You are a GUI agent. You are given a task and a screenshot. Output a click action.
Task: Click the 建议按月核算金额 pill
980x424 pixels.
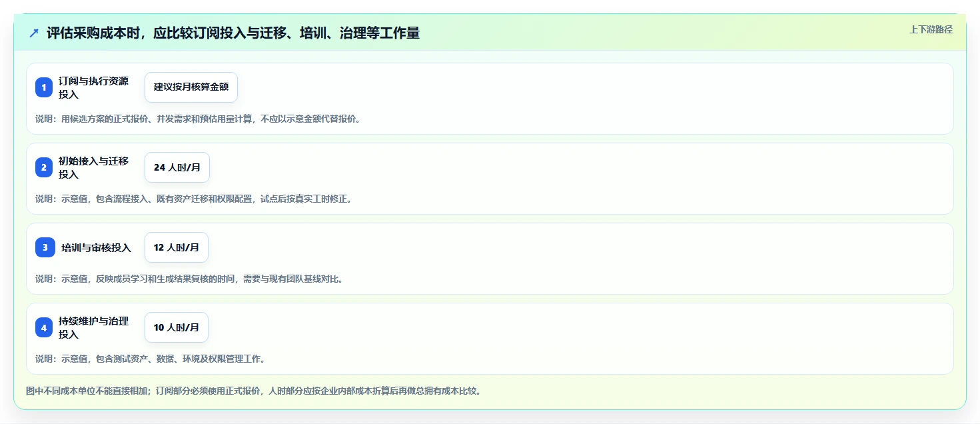pyautogui.click(x=191, y=87)
